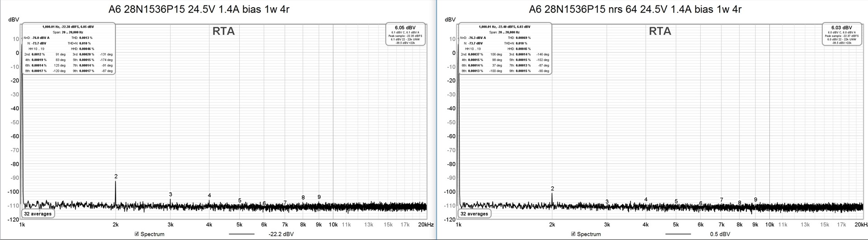Click the RTA label in the right graph

click(660, 31)
